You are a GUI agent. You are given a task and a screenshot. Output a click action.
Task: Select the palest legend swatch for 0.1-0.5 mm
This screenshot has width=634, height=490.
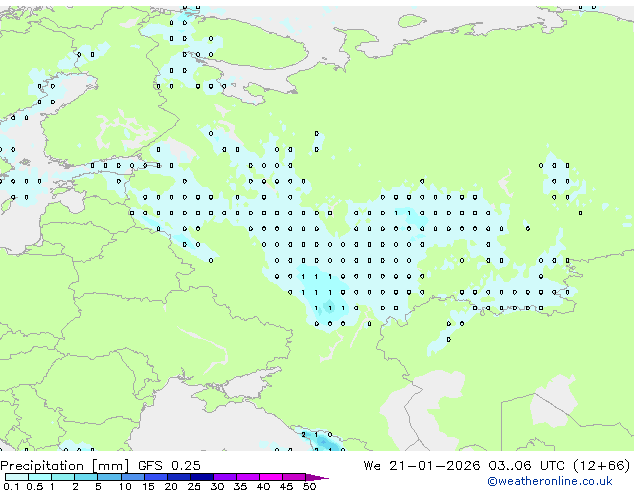[x=17, y=477]
